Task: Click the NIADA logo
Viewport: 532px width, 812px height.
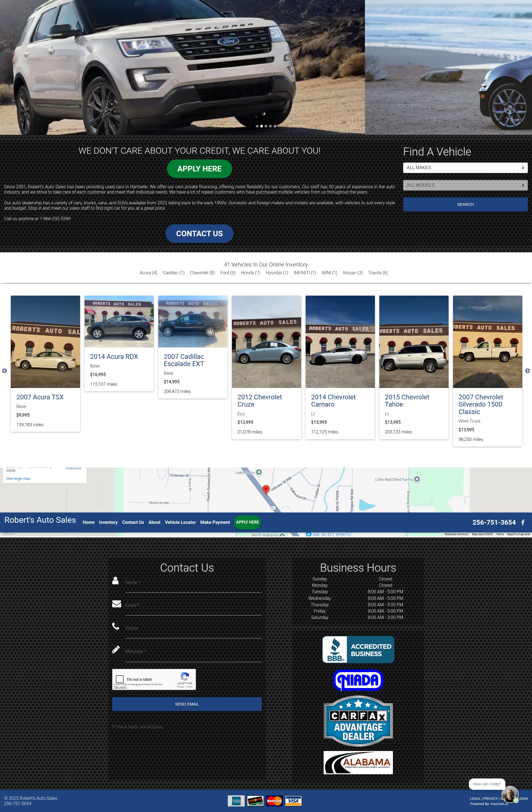Action: click(358, 680)
